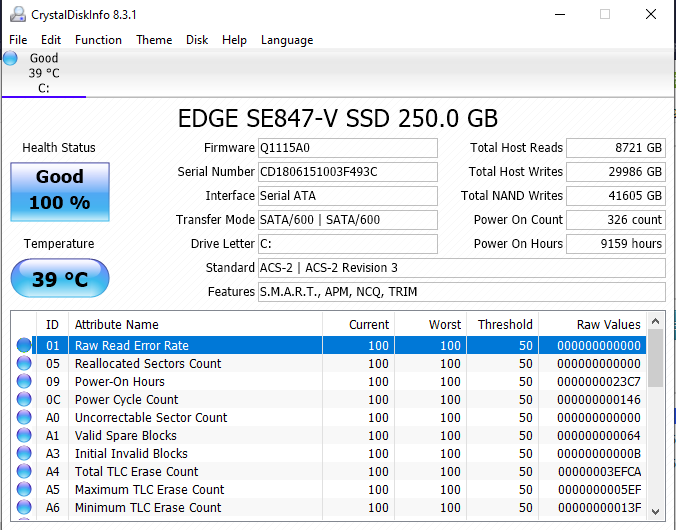Open the File menu
Image resolution: width=676 pixels, height=530 pixels.
[18, 40]
